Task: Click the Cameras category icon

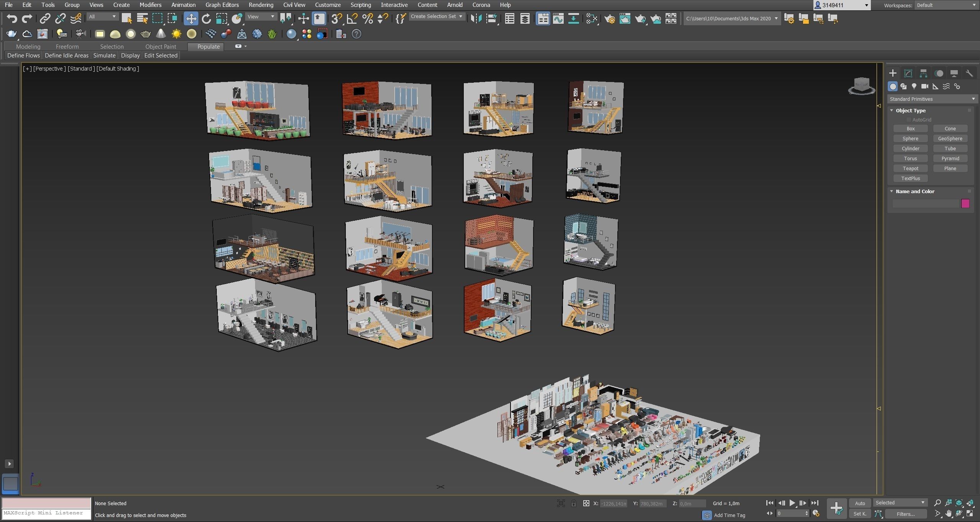Action: pos(925,86)
